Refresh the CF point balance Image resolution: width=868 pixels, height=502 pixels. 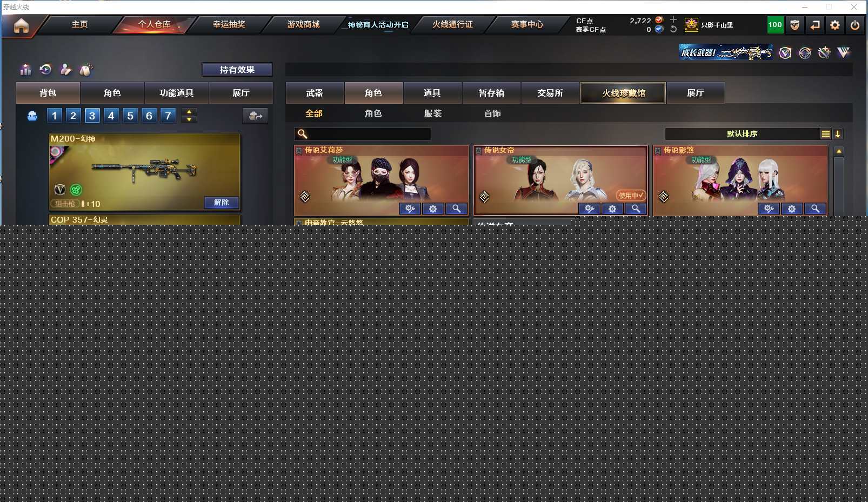[673, 29]
